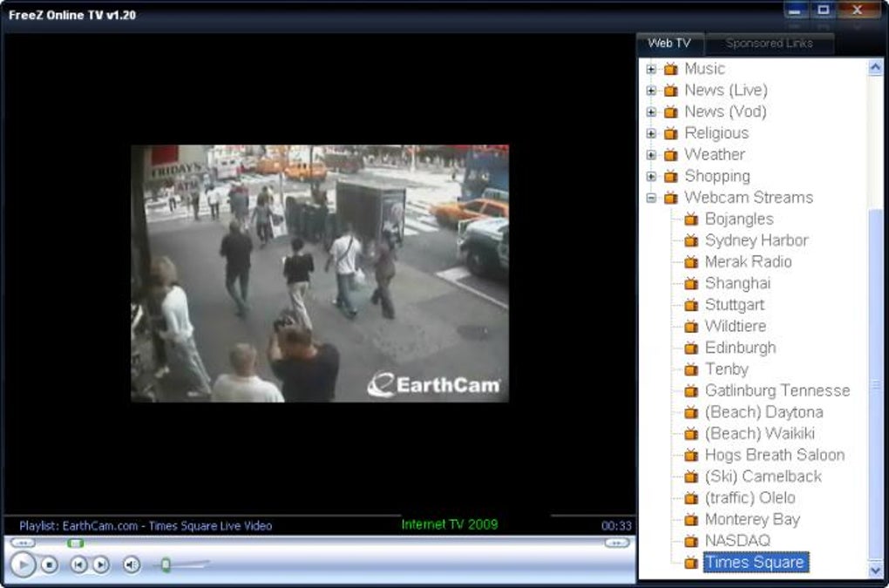Click the TV icon beside Religious
The width and height of the screenshot is (889, 588).
click(671, 133)
